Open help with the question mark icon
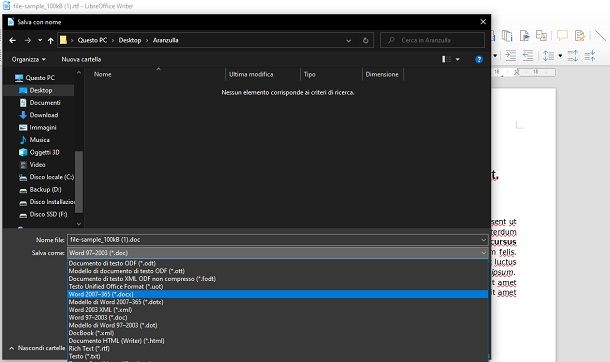The width and height of the screenshot is (610, 362). pyautogui.click(x=479, y=59)
